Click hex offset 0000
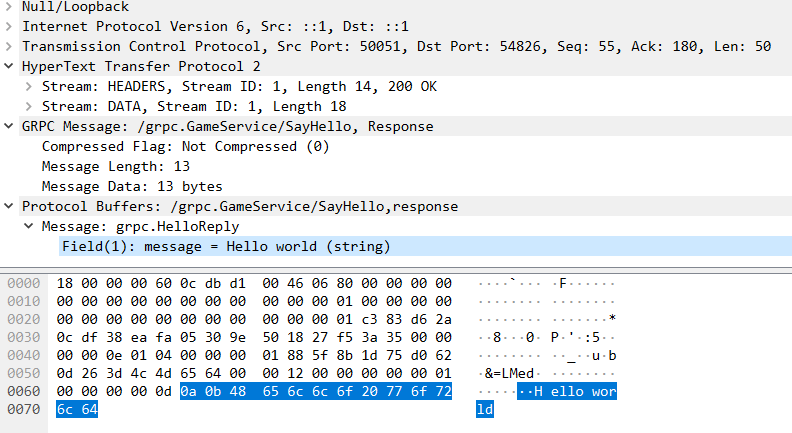This screenshot has width=792, height=433. [x=24, y=283]
